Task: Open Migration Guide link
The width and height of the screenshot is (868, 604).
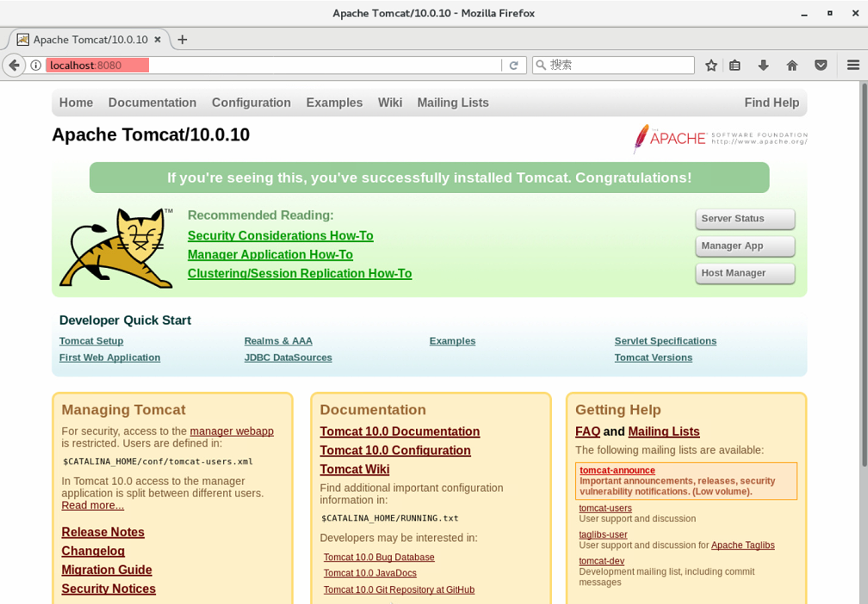Action: [x=107, y=570]
